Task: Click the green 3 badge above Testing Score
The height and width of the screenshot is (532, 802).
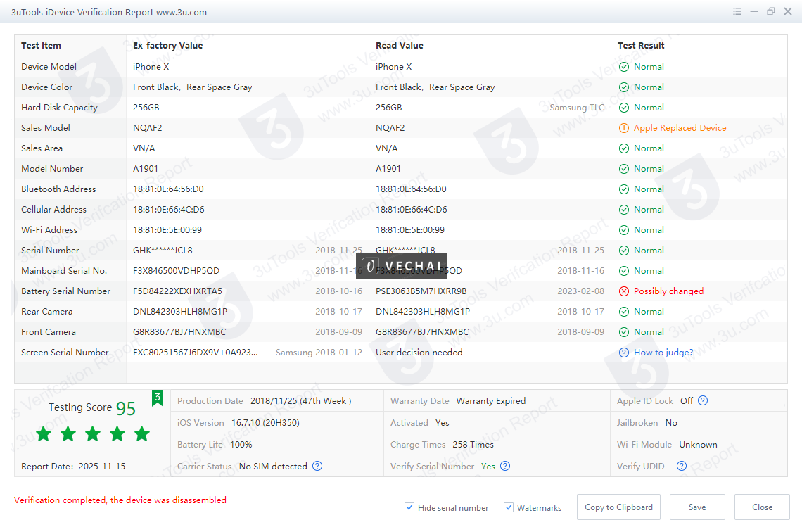Action: click(x=157, y=398)
